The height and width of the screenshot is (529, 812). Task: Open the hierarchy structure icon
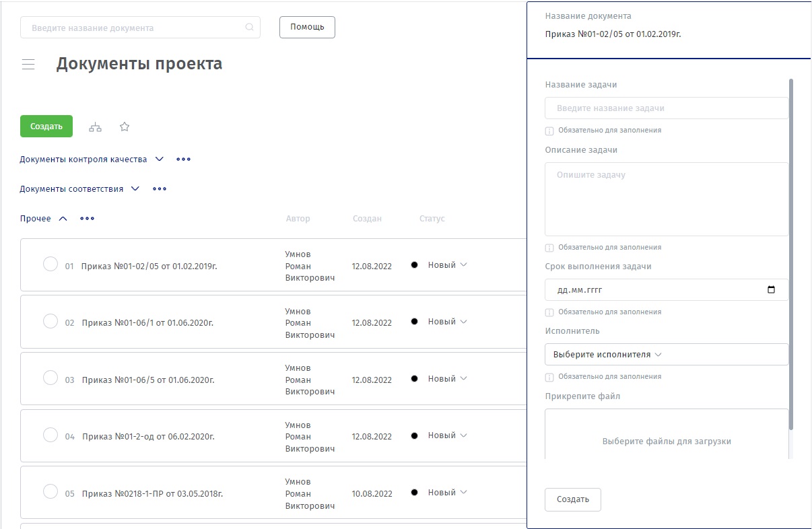point(96,127)
